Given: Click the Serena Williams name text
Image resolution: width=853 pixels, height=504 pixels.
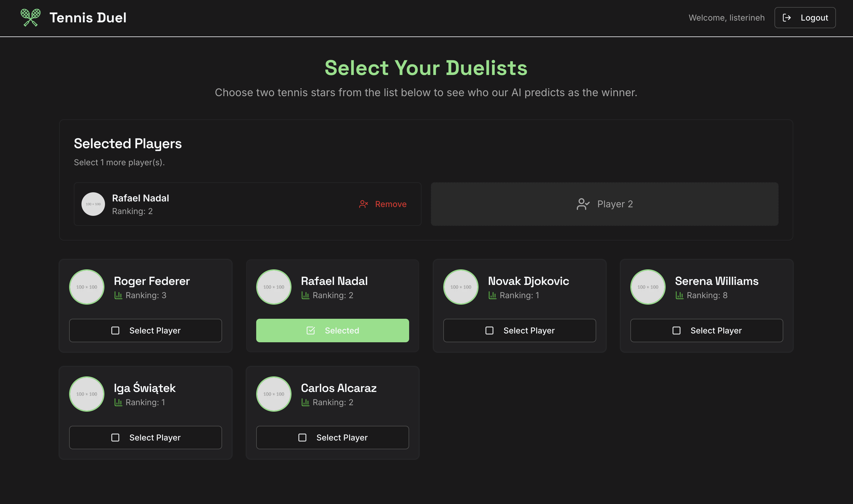Looking at the screenshot, I should pyautogui.click(x=717, y=281).
